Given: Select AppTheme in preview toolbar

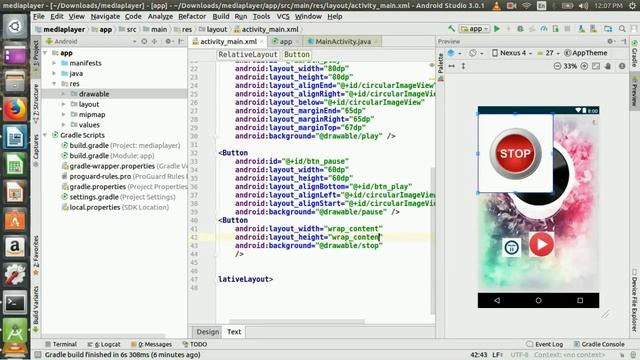Looking at the screenshot, I should point(586,53).
